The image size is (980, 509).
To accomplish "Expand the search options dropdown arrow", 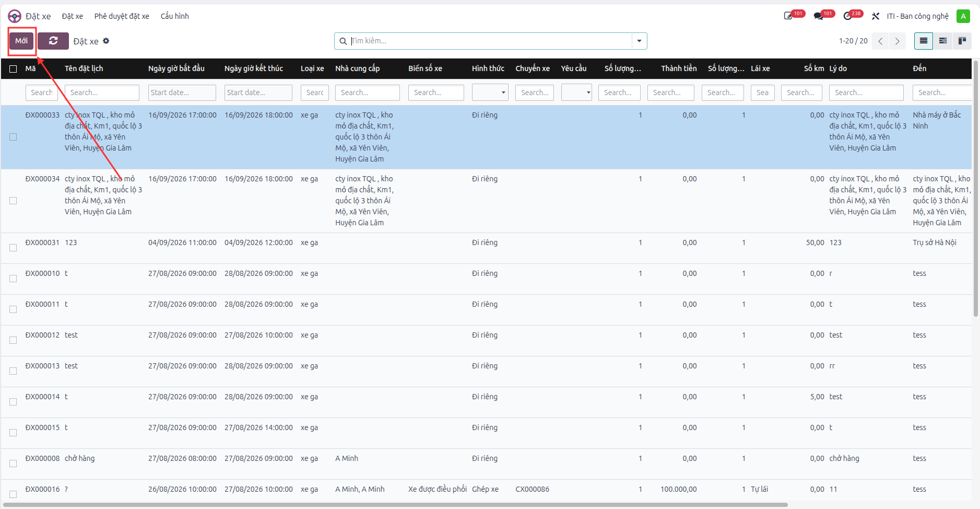I will click(639, 41).
